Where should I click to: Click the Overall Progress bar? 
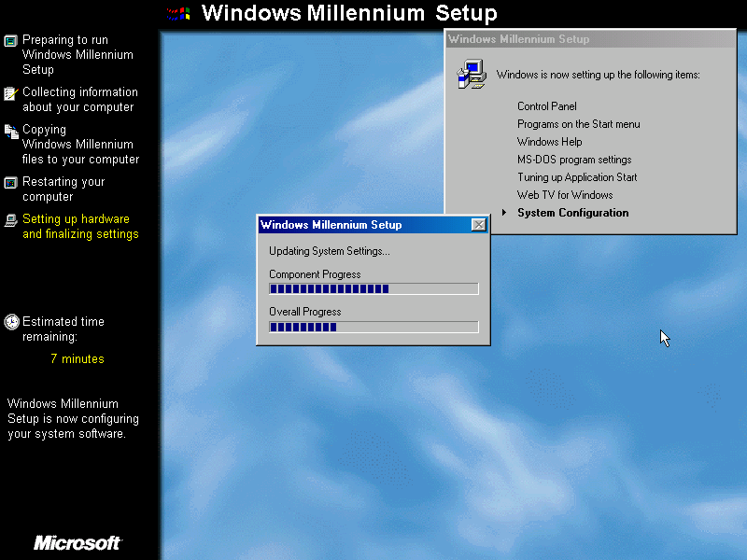373,327
